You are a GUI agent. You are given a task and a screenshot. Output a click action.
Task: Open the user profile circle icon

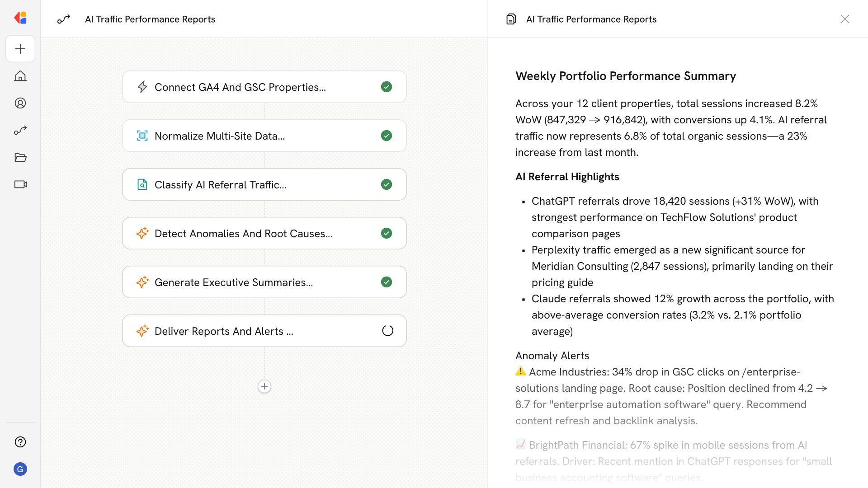(x=20, y=103)
